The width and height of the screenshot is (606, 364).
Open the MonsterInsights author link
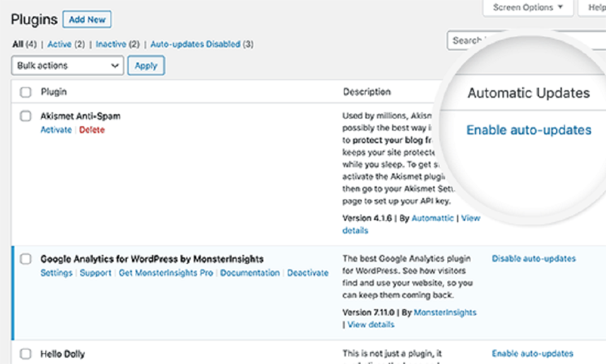pos(445,313)
